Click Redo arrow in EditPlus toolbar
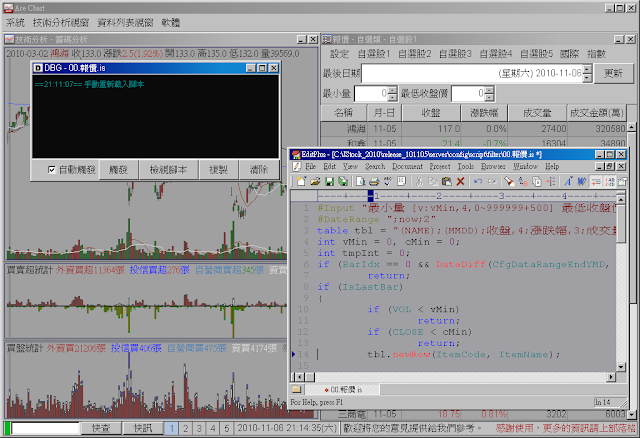 (x=492, y=181)
